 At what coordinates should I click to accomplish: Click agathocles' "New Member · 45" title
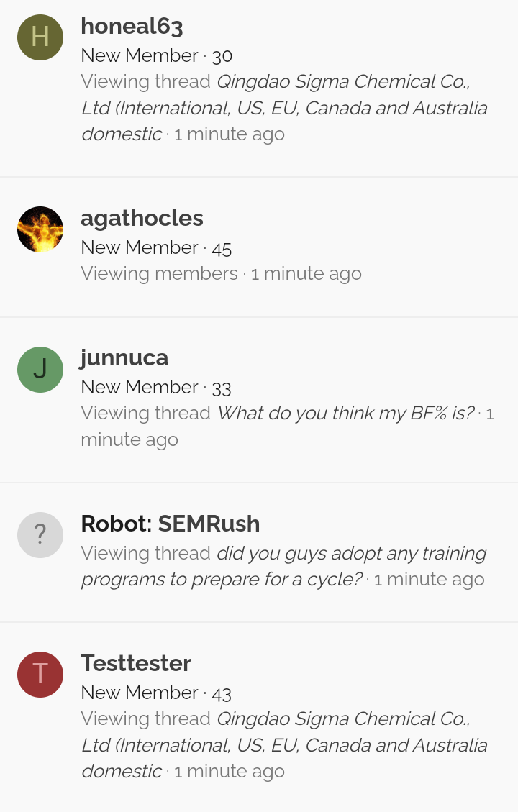[156, 247]
